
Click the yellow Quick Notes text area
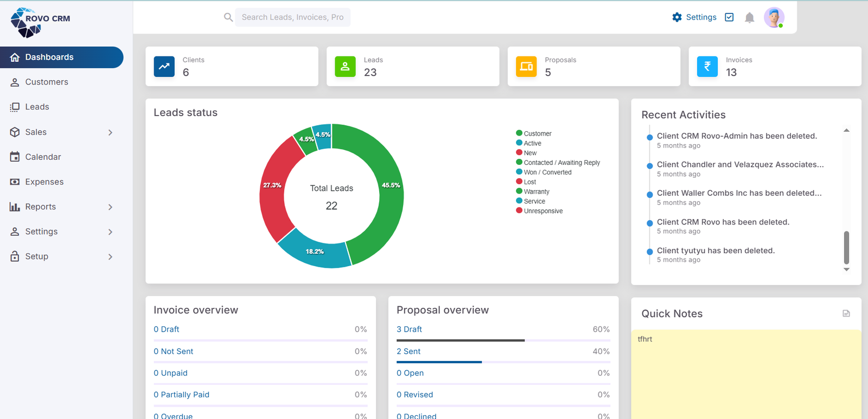tap(746, 374)
